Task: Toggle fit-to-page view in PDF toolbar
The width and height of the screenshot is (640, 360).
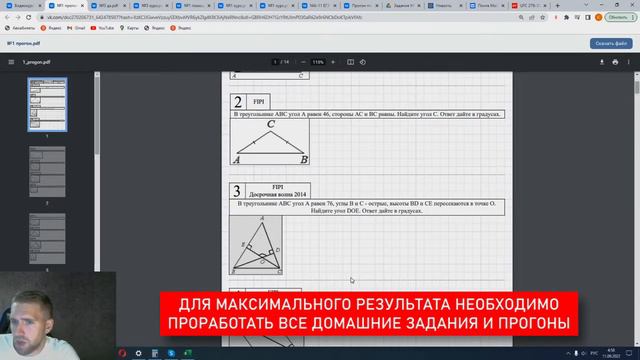Action: tap(350, 62)
